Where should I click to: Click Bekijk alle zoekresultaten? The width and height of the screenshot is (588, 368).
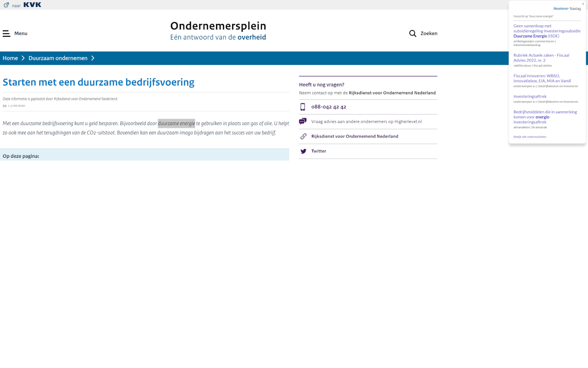click(530, 137)
